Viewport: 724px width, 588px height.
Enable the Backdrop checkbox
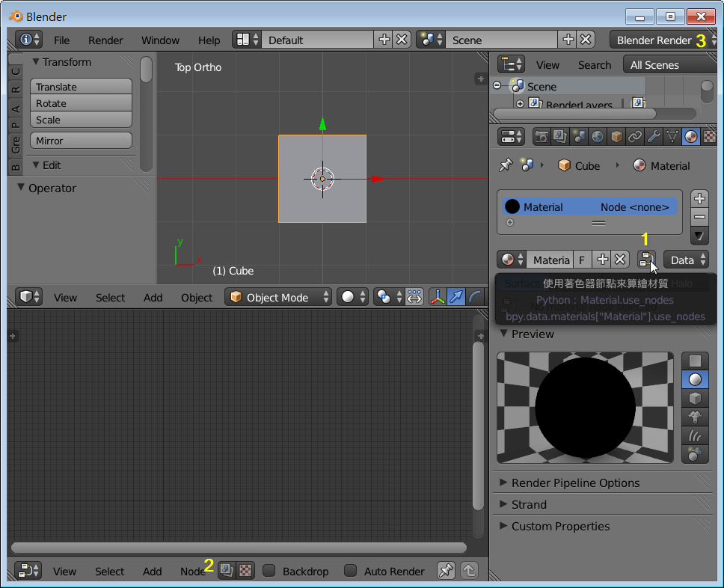point(269,571)
